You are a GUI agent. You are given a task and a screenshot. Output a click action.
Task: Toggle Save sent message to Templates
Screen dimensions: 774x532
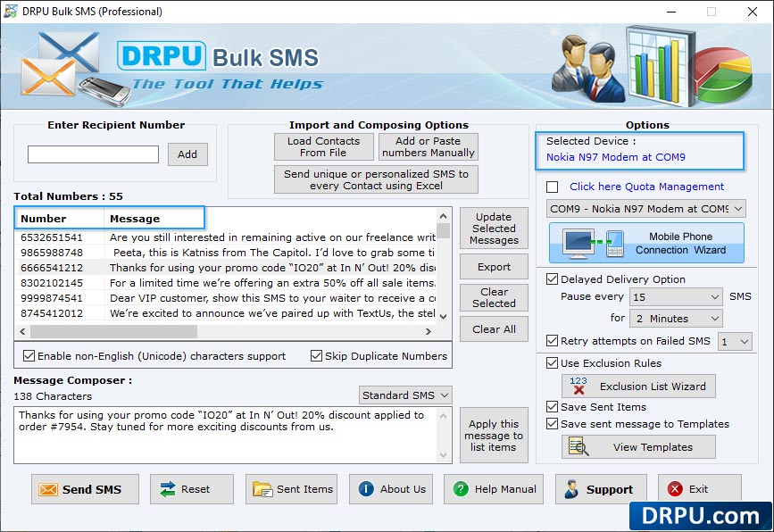(553, 424)
